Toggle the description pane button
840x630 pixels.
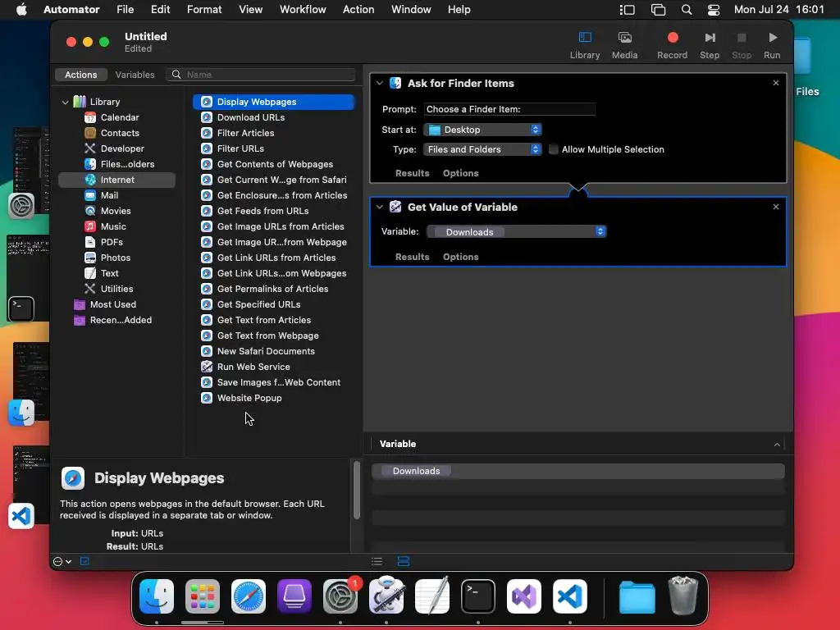[84, 561]
